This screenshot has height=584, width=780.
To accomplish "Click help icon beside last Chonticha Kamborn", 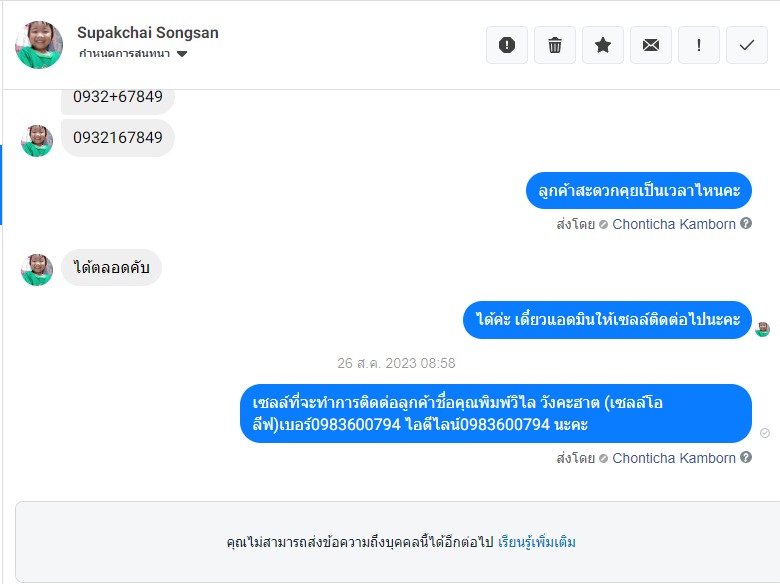I will (746, 457).
